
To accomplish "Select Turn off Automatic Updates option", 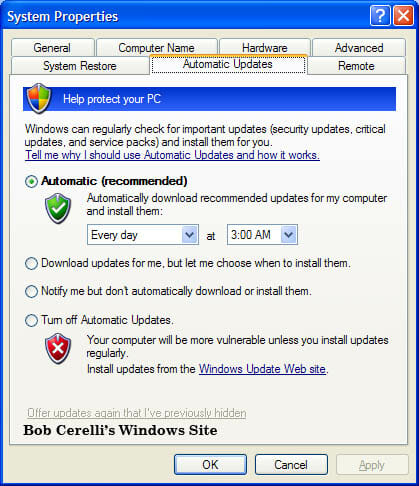I will coord(31,321).
